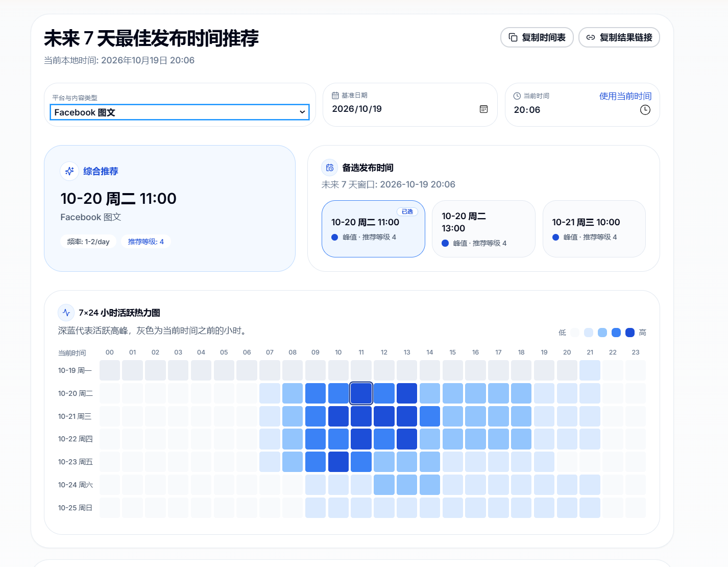
Task: Click the small clock icon next to 当前时间 label
Action: click(517, 96)
